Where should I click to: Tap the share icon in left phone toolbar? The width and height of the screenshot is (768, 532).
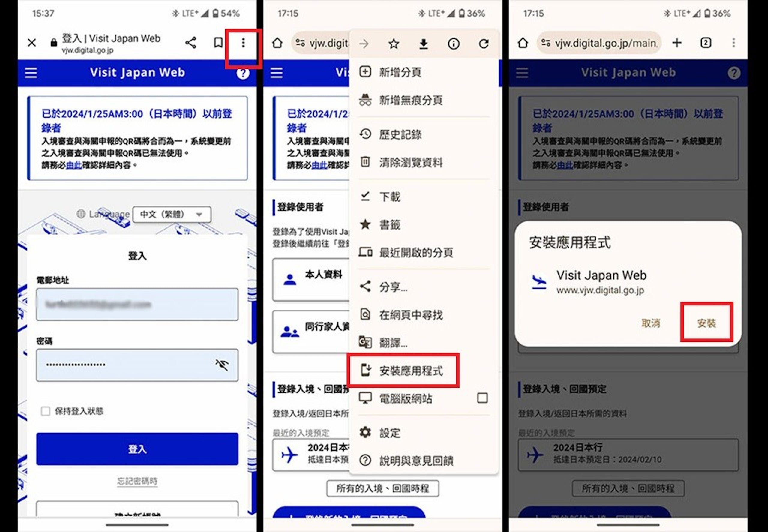tap(190, 43)
